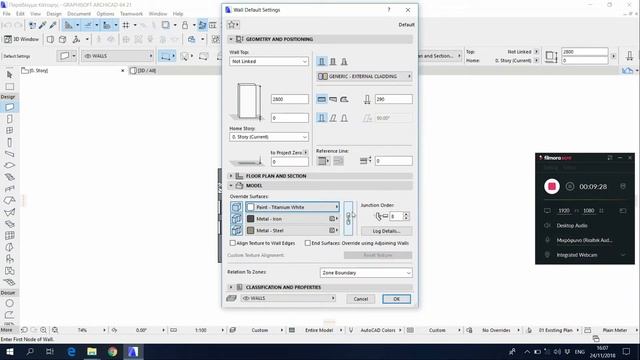
Task: Click the Cancel button
Action: 360,299
